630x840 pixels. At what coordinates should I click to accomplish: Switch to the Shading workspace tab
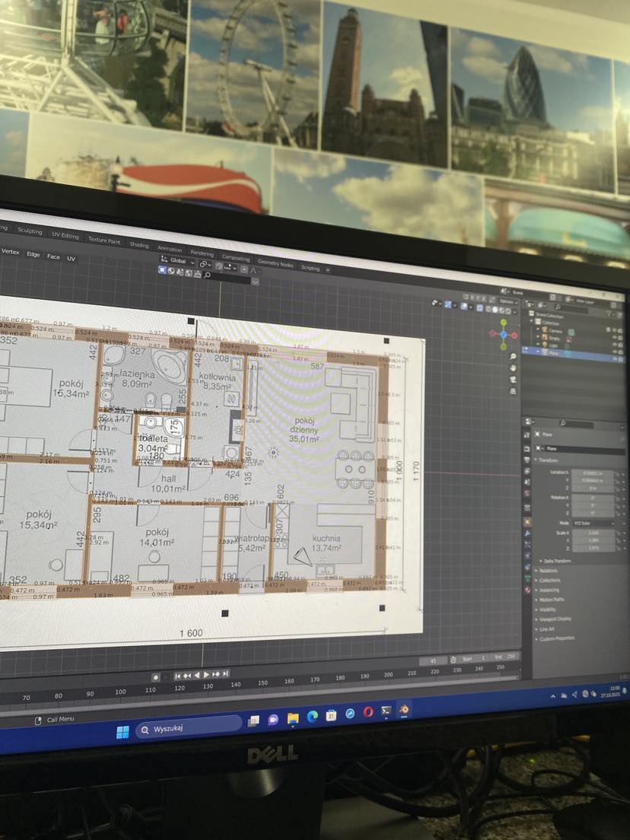click(x=138, y=245)
